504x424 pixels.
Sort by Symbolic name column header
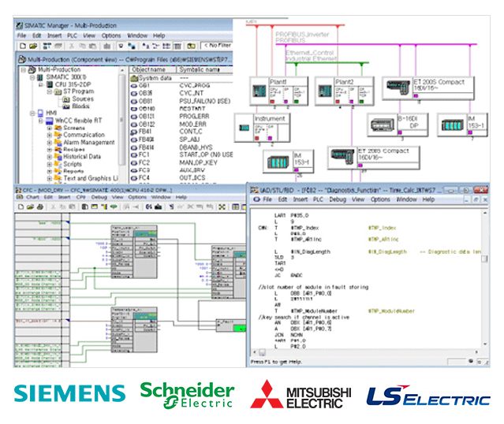click(205, 69)
